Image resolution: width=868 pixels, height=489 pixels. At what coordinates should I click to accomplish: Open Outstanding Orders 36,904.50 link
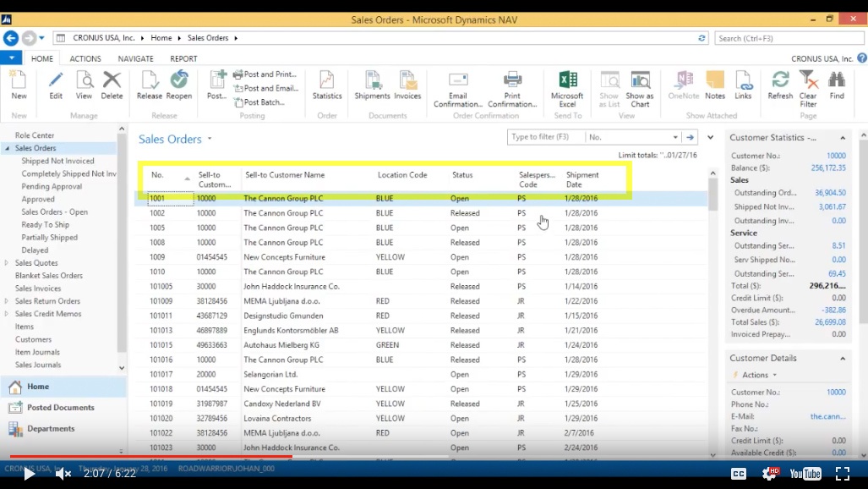(x=830, y=193)
